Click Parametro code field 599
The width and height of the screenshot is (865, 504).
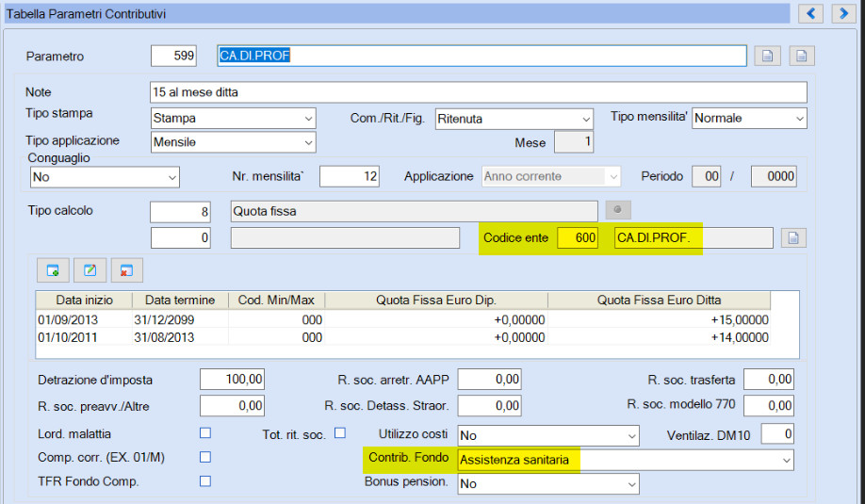[173, 56]
